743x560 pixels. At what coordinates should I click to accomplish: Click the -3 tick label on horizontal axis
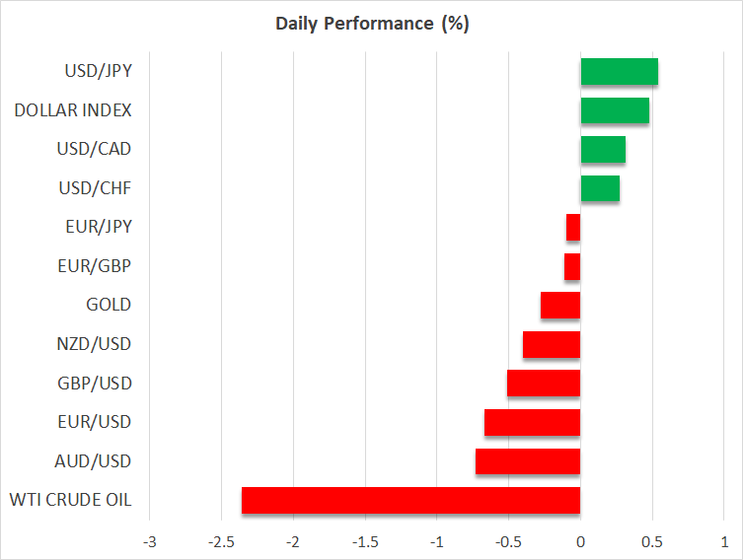[x=150, y=541]
